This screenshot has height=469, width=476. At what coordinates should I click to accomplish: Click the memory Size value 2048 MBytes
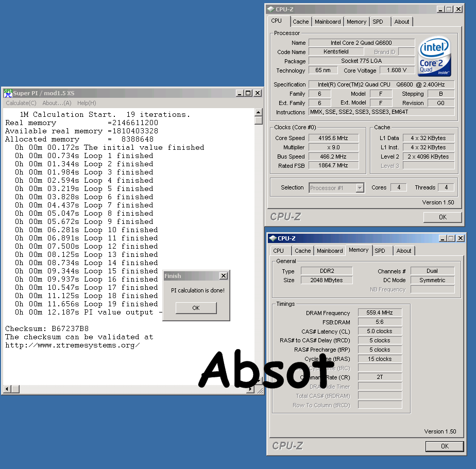[x=327, y=280]
